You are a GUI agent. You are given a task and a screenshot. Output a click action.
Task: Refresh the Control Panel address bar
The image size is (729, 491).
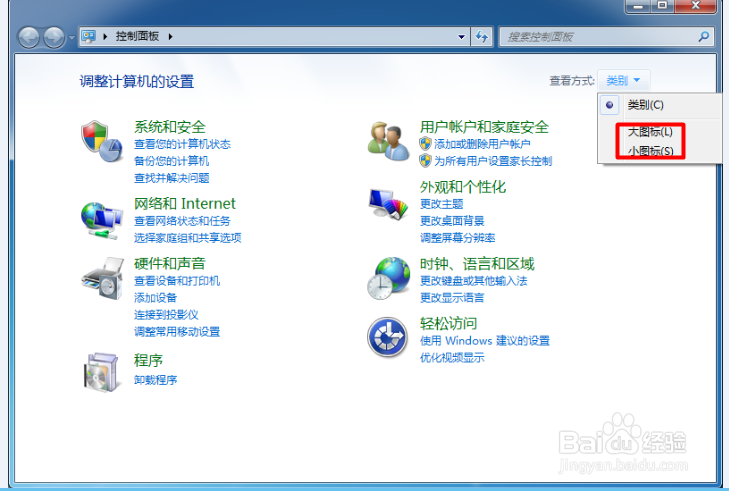tap(482, 36)
